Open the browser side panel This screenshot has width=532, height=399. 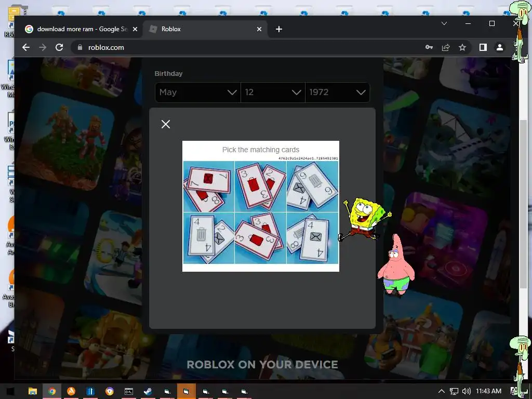tap(483, 47)
